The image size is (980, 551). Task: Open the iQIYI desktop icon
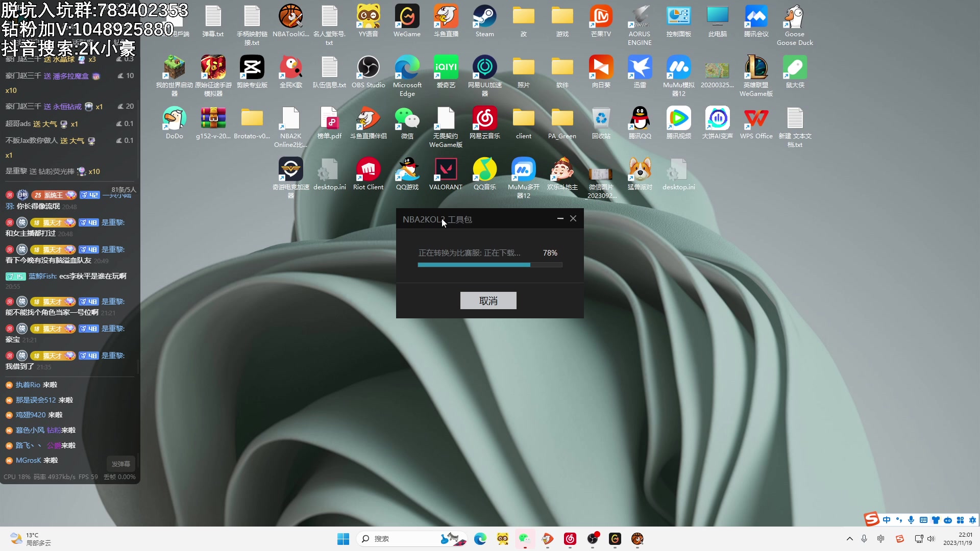point(446,72)
